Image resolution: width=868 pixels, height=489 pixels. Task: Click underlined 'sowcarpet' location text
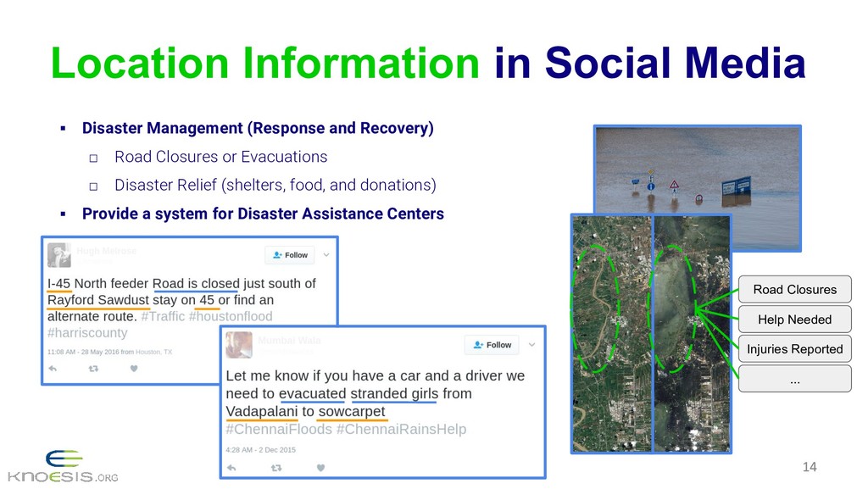(x=352, y=412)
